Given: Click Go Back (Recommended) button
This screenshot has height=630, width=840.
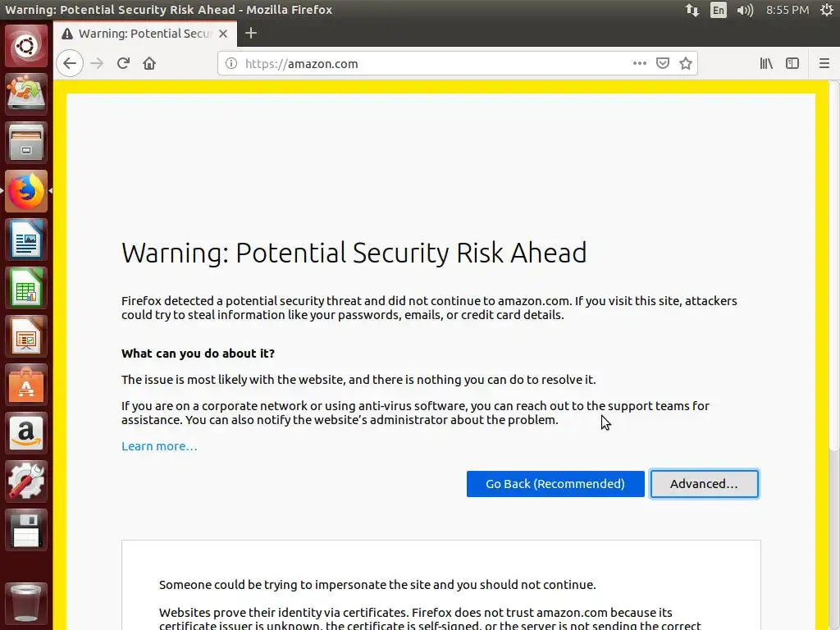Looking at the screenshot, I should 555,483.
